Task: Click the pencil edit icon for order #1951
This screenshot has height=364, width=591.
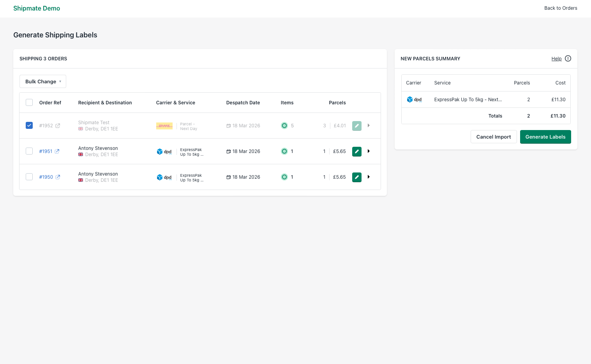Action: pos(356,151)
